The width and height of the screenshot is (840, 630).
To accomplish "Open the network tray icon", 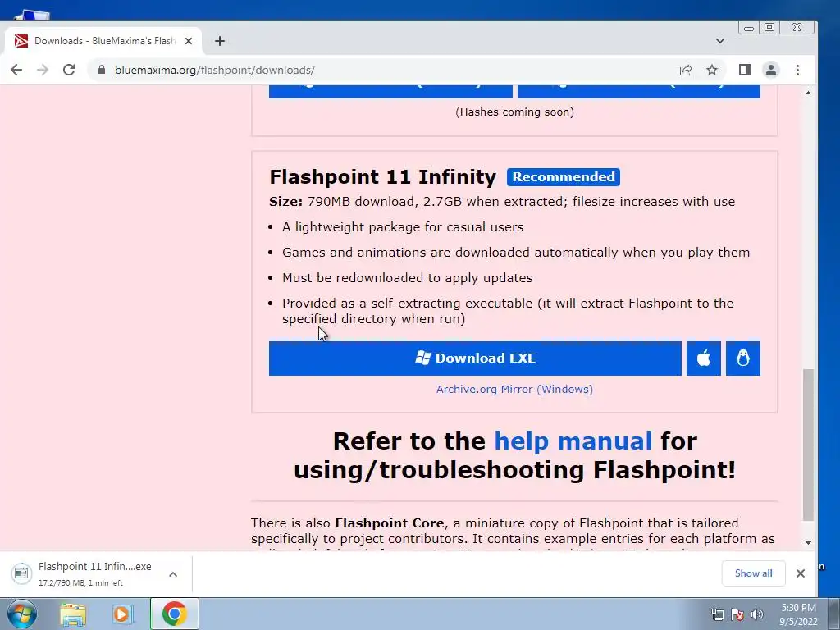I will pos(717,614).
